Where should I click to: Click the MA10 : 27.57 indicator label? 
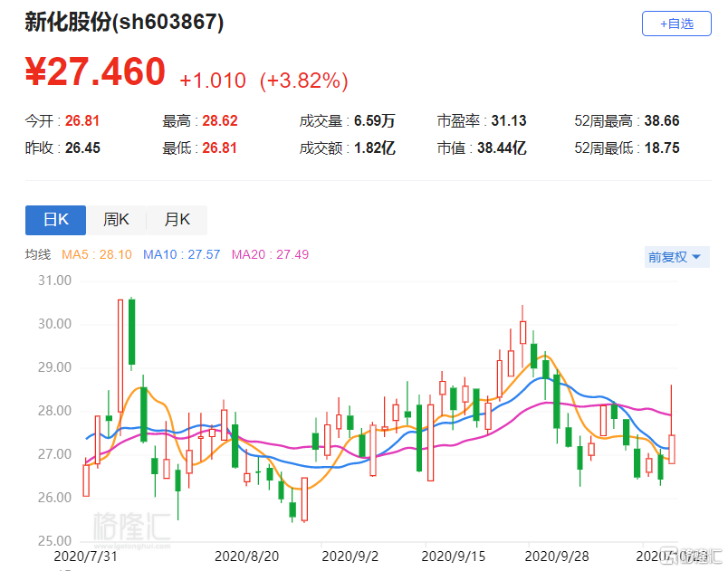[x=181, y=254]
